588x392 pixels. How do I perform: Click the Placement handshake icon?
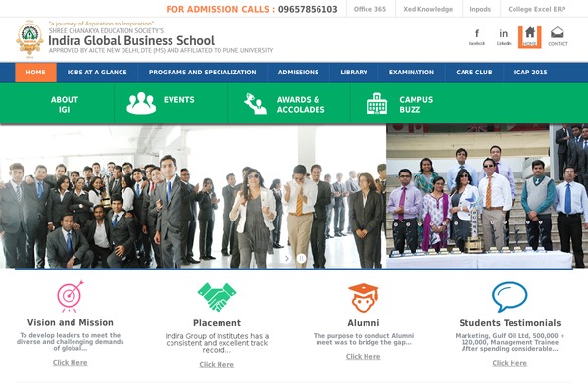coord(217,297)
